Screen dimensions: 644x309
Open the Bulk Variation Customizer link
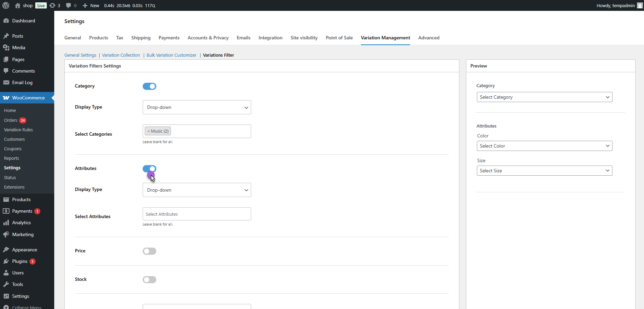coord(171,55)
